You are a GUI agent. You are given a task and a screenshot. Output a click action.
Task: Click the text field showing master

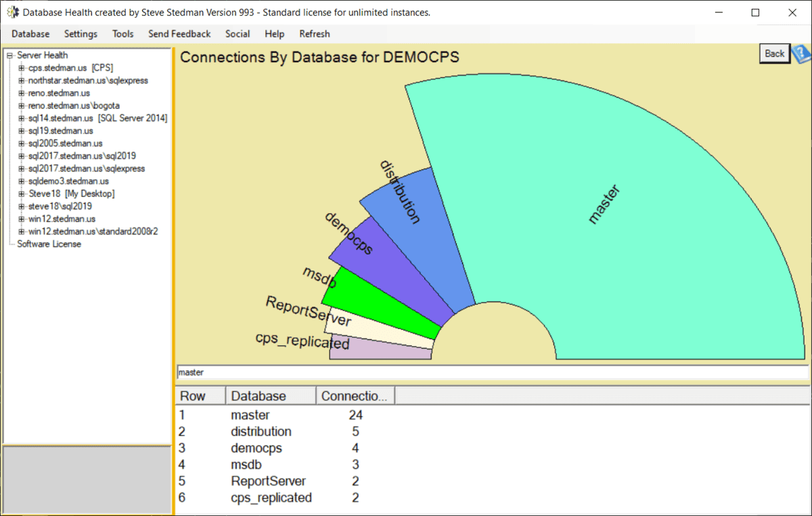492,372
